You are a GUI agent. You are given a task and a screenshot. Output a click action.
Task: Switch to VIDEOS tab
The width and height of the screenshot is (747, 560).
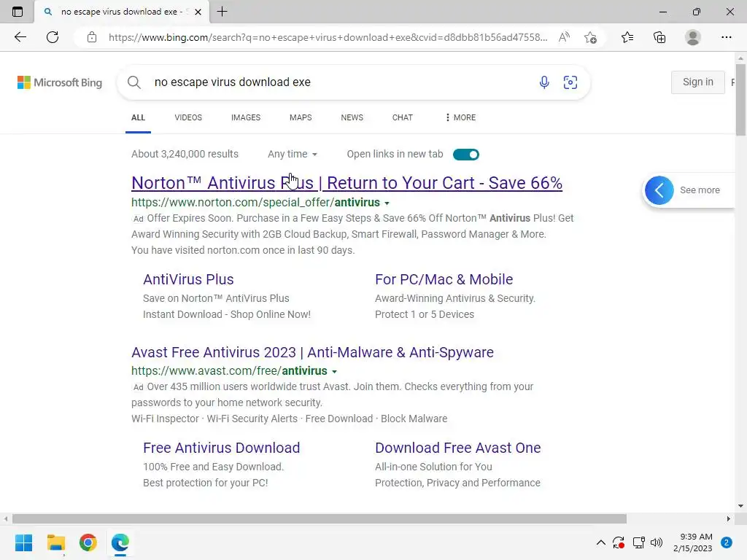tap(188, 117)
